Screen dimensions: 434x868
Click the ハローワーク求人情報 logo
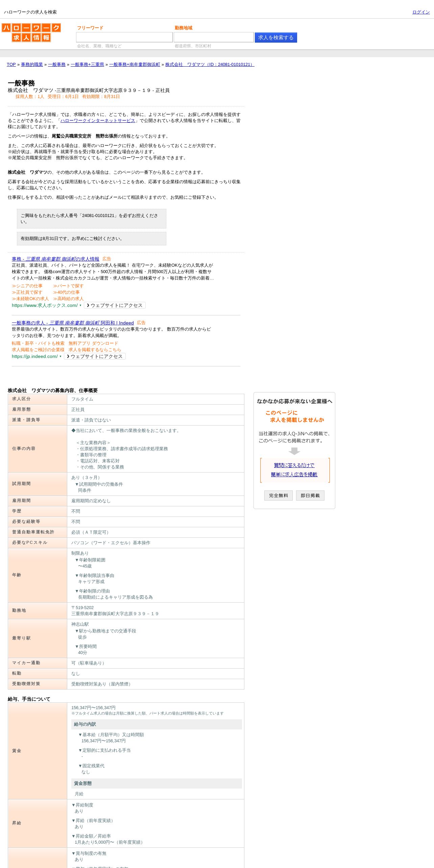(x=31, y=32)
